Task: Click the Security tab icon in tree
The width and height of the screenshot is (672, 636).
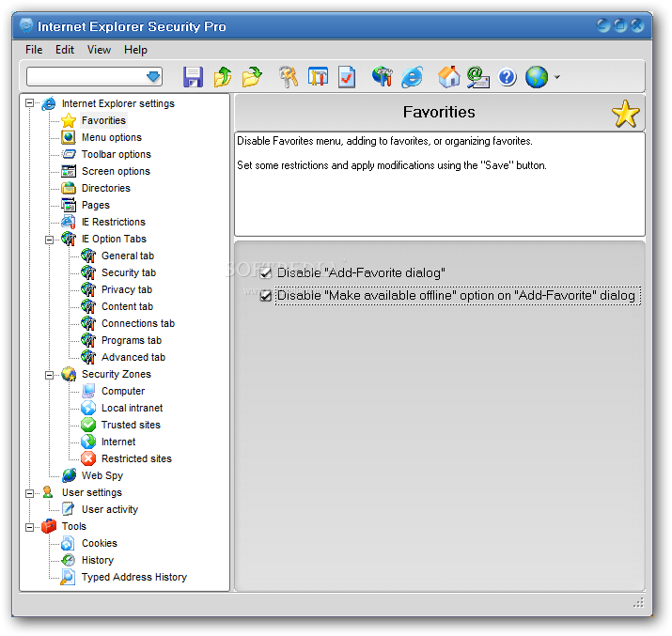Action: pyautogui.click(x=88, y=272)
